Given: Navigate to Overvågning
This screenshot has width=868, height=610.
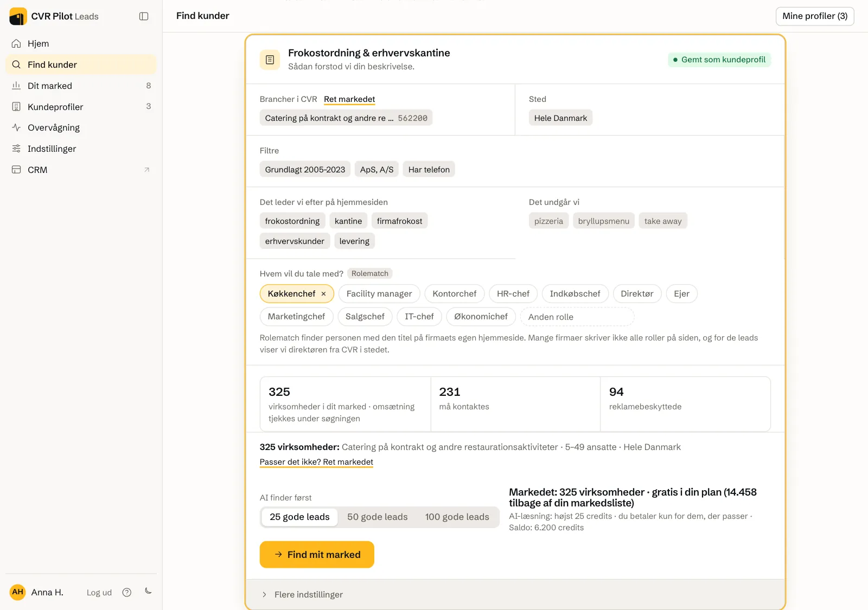Looking at the screenshot, I should point(81,127).
